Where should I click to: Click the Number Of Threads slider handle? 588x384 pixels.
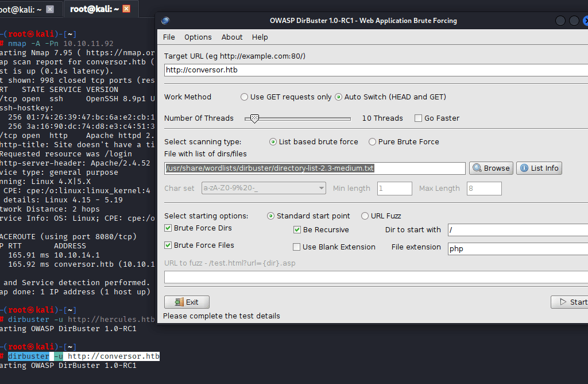coord(254,118)
